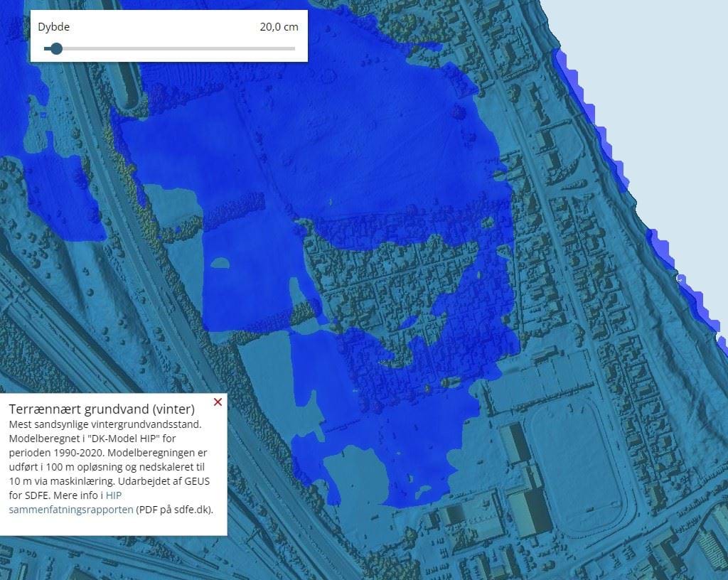Click the middle of the Dybde slider track
Screen dimensions: 728x580
pyautogui.click(x=169, y=48)
